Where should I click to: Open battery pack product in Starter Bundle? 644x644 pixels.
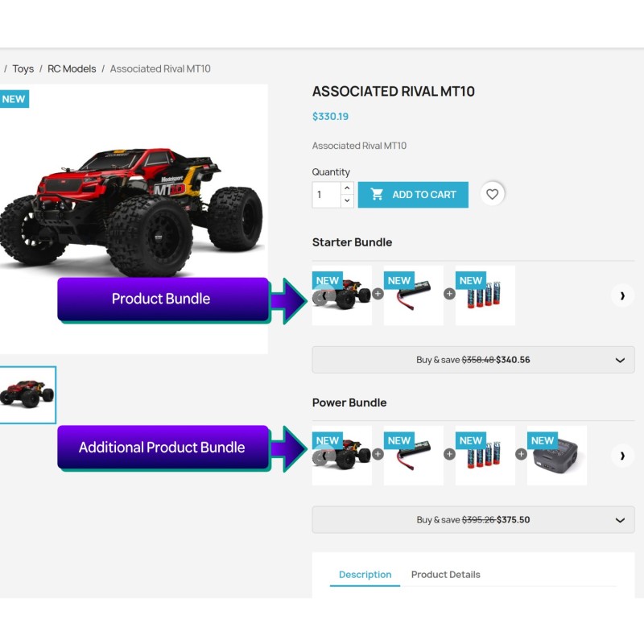[x=413, y=295]
